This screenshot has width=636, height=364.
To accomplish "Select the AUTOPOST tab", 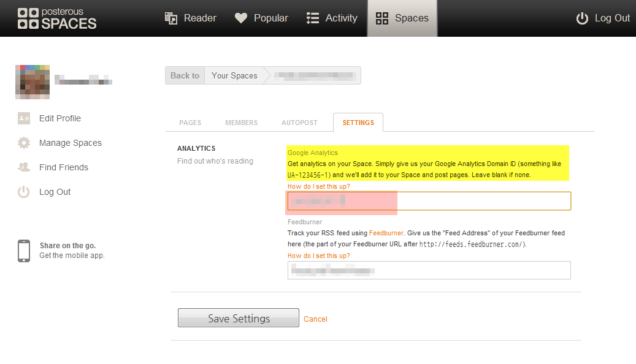I will tap(299, 123).
